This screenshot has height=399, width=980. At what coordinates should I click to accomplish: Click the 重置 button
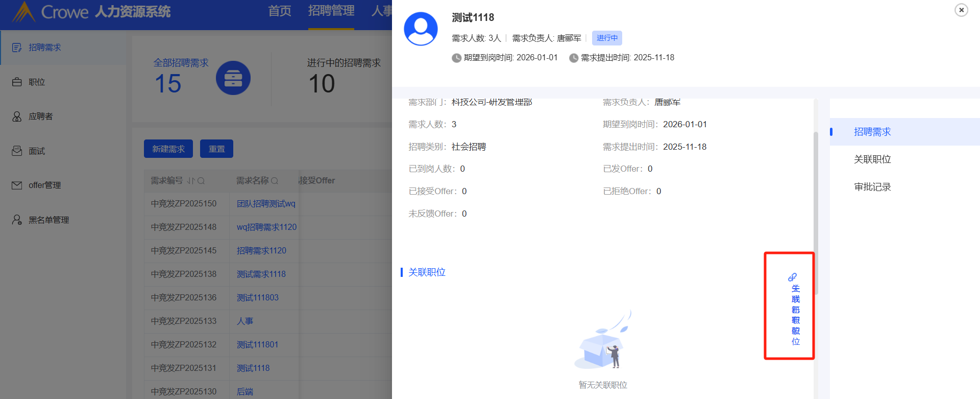click(x=216, y=149)
